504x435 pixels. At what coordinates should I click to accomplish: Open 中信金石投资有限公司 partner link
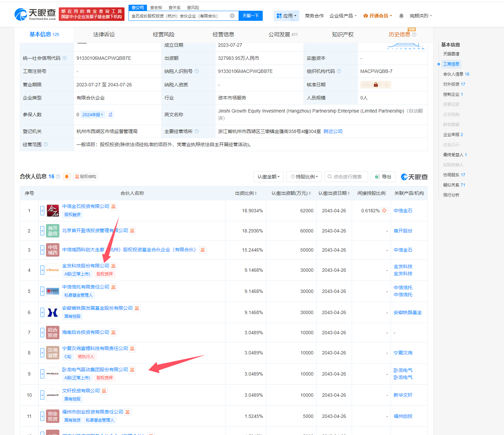coord(86,206)
